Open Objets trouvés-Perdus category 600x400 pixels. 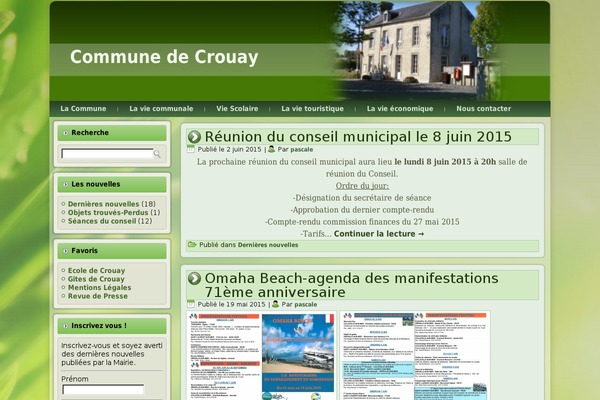[108, 212]
